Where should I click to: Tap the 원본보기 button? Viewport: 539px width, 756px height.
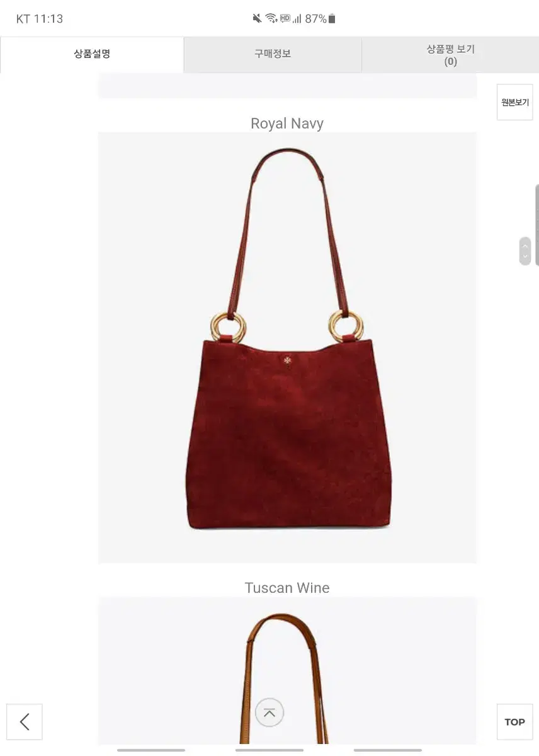[x=515, y=102]
